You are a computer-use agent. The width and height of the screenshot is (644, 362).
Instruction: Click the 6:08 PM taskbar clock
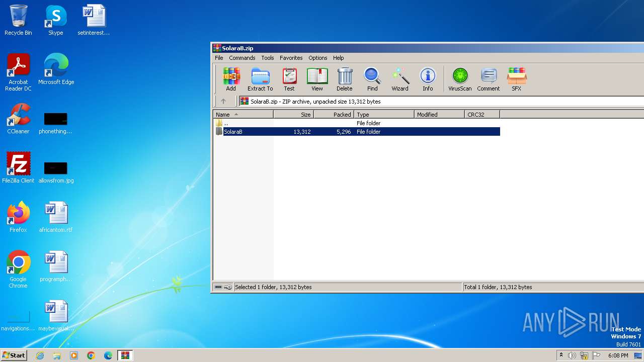[618, 355]
